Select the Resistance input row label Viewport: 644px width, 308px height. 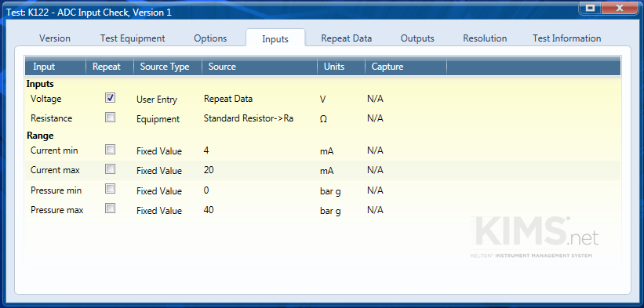51,118
